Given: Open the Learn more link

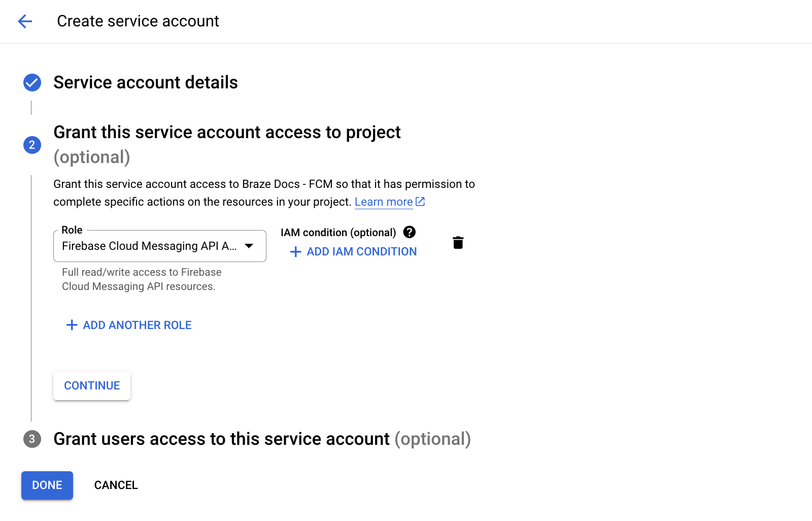Looking at the screenshot, I should click(x=383, y=202).
